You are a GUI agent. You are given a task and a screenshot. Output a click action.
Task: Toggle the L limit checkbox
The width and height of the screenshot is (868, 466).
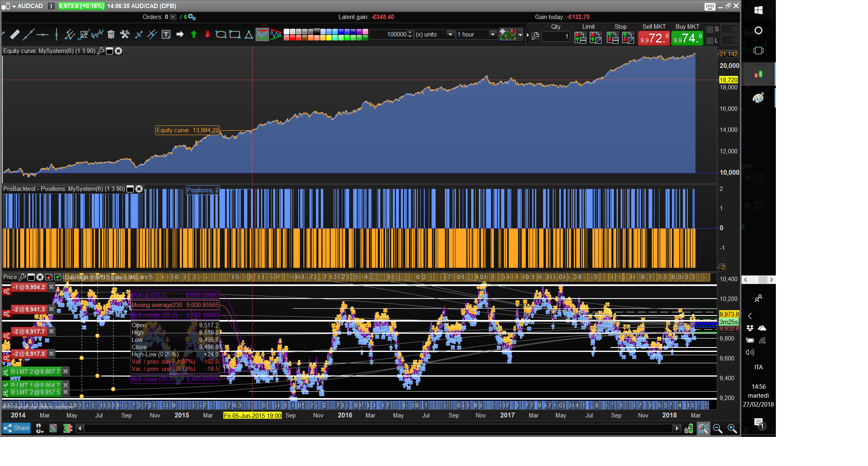[x=710, y=40]
